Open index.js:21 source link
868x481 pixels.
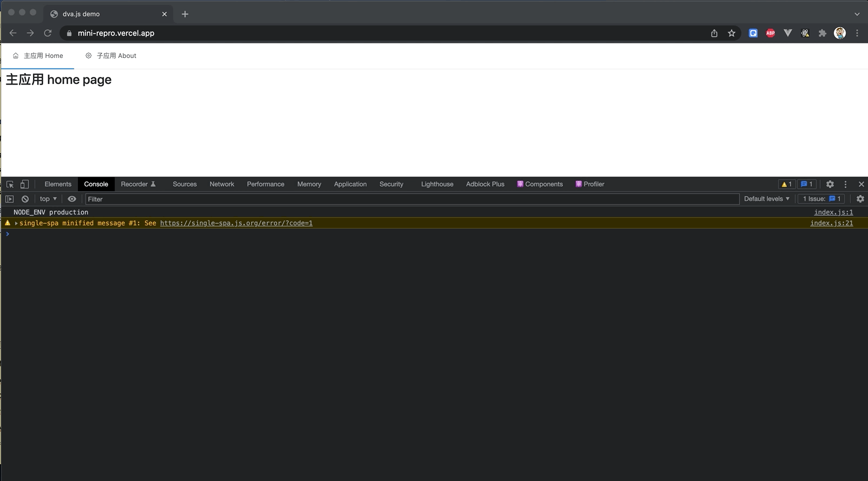(831, 223)
